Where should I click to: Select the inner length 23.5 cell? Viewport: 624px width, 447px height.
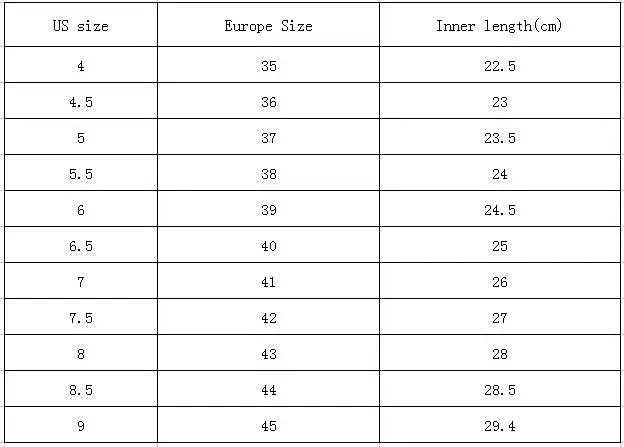pyautogui.click(x=499, y=138)
